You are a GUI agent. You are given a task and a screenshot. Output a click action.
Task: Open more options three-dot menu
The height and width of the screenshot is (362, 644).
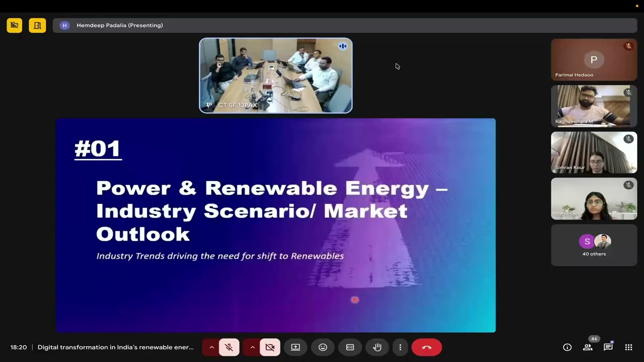[x=400, y=347]
